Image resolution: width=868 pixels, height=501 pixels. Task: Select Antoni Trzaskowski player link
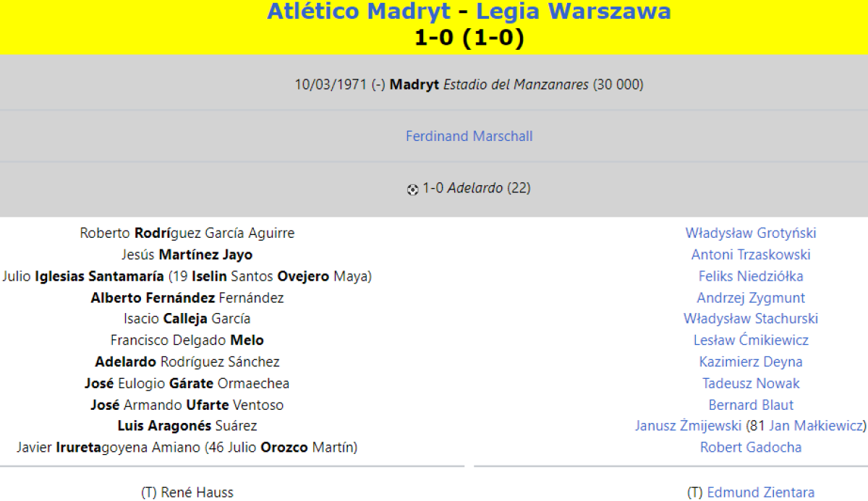click(750, 254)
